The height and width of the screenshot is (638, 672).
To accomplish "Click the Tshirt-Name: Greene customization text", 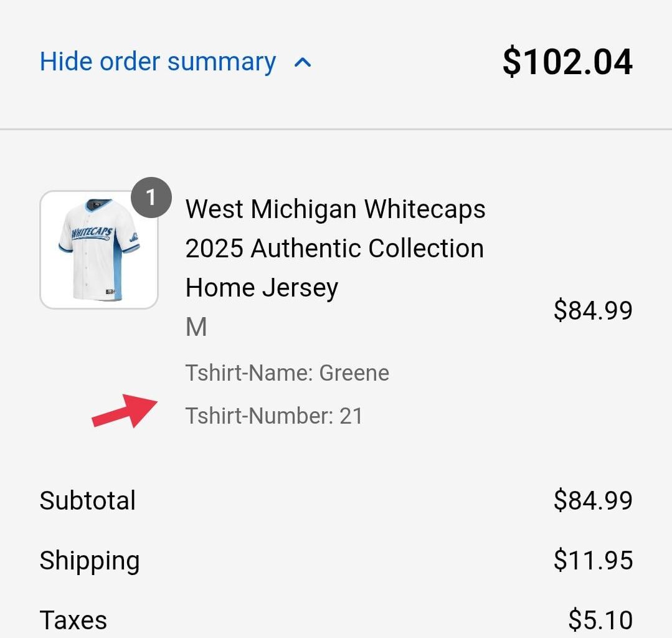I will pyautogui.click(x=287, y=373).
